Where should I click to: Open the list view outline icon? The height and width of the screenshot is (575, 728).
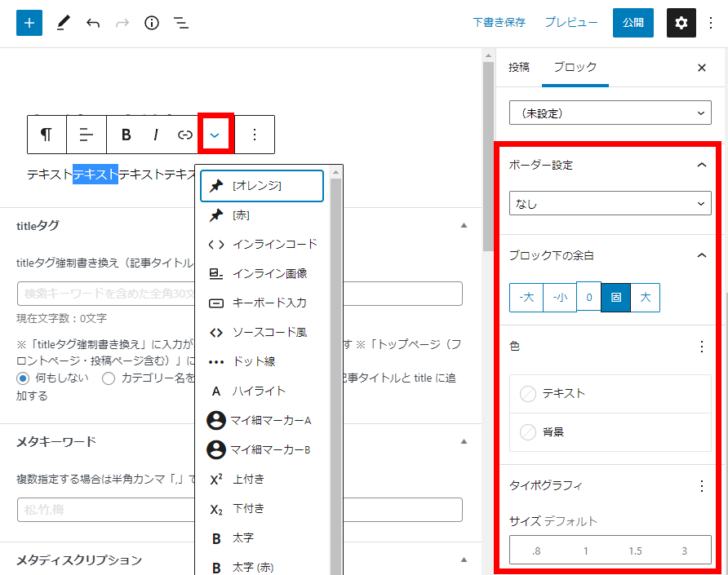click(x=181, y=23)
